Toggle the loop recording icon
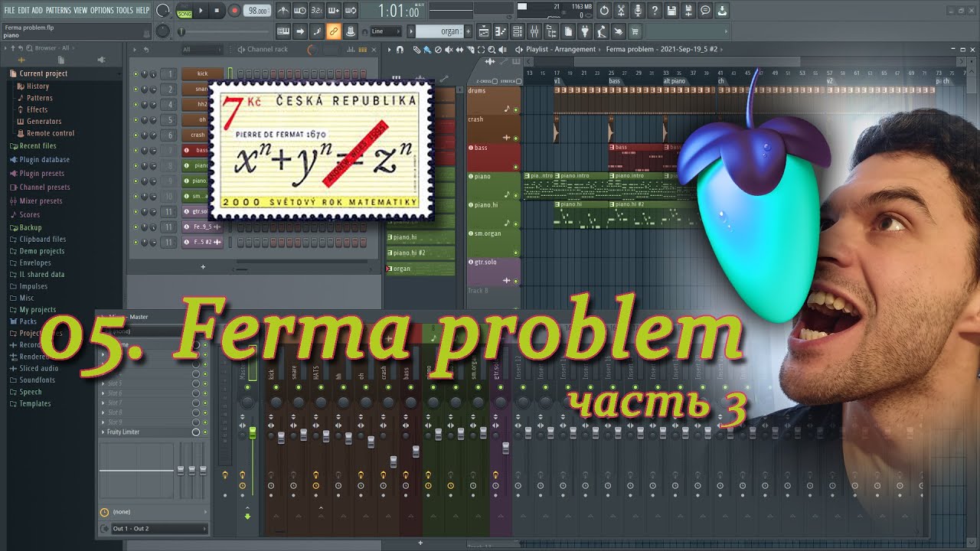The height and width of the screenshot is (551, 980). pos(351,11)
